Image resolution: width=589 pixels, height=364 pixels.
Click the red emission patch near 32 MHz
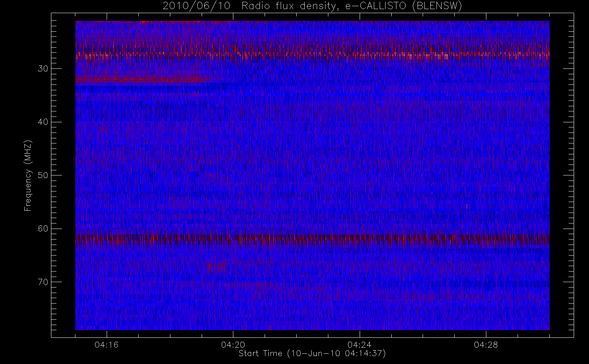pyautogui.click(x=142, y=79)
